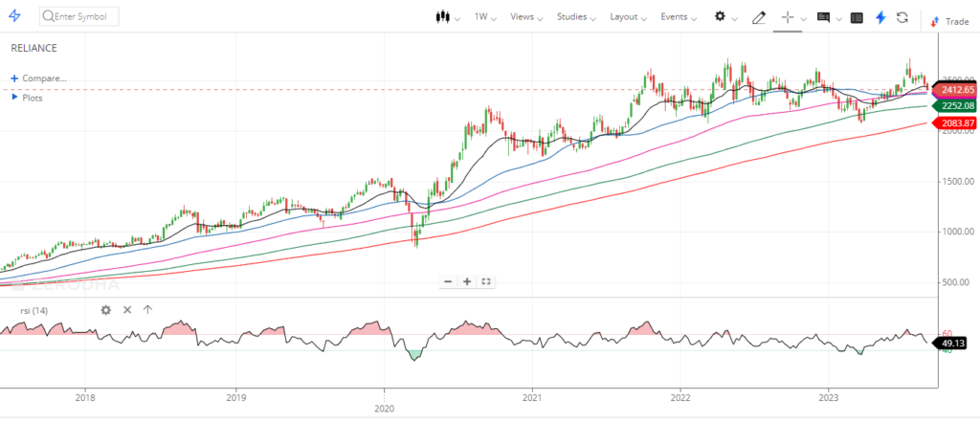
Task: Move the RSI panel up with arrow
Action: pyautogui.click(x=147, y=309)
